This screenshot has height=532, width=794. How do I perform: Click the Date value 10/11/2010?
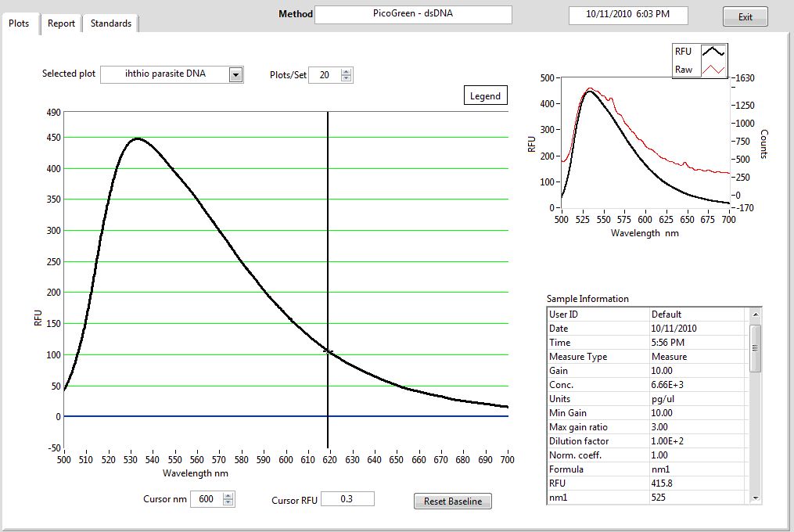(674, 329)
